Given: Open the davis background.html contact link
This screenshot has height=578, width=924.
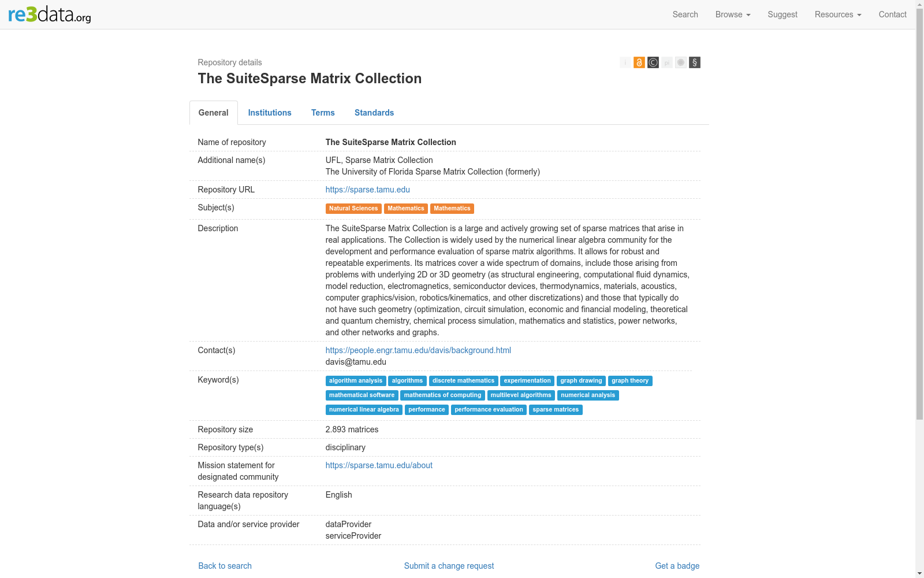Looking at the screenshot, I should point(418,350).
